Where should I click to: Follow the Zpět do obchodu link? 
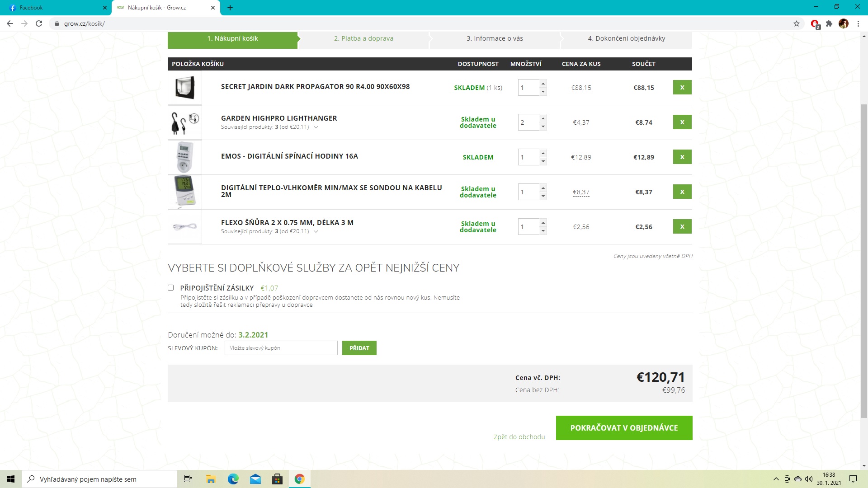tap(519, 437)
